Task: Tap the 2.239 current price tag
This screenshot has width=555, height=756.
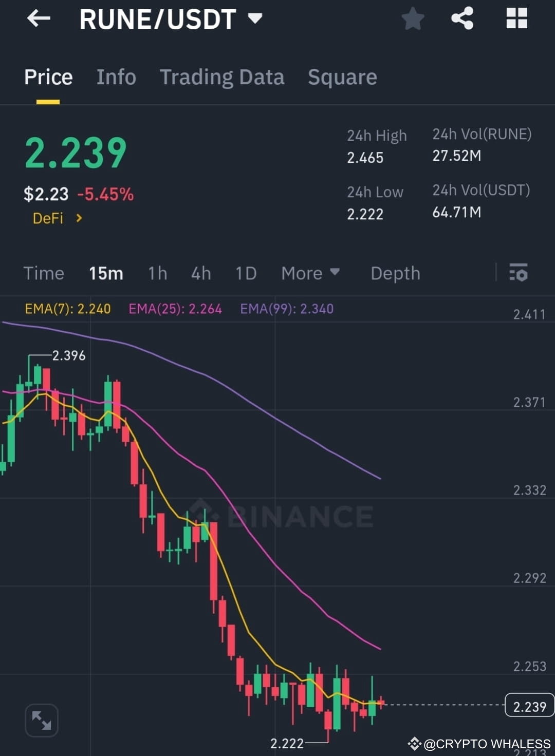Action: [529, 706]
